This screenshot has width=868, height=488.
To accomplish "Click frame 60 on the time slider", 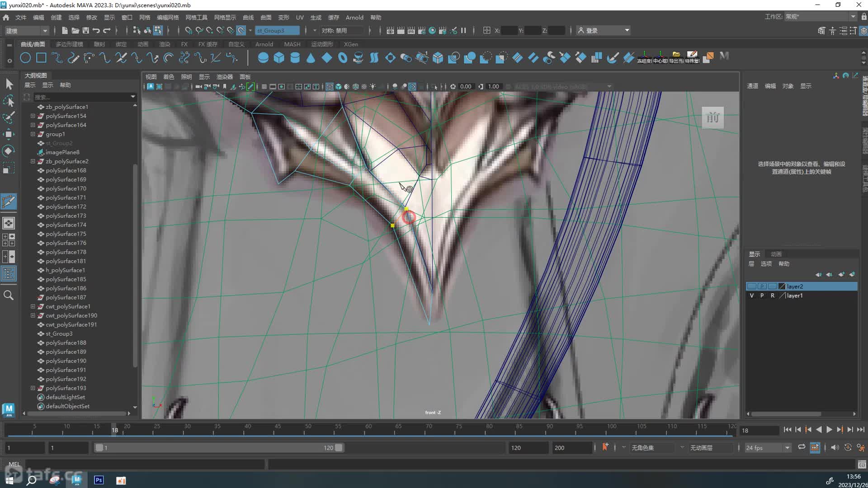I will click(368, 429).
